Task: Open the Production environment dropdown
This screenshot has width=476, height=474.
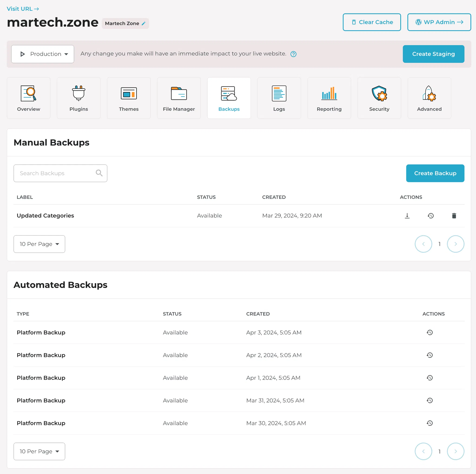Action: pyautogui.click(x=43, y=54)
